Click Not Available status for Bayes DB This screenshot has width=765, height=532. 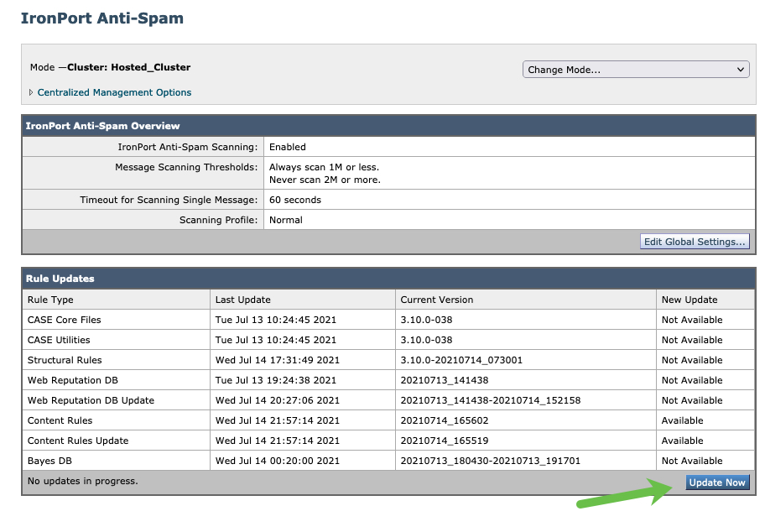point(692,461)
